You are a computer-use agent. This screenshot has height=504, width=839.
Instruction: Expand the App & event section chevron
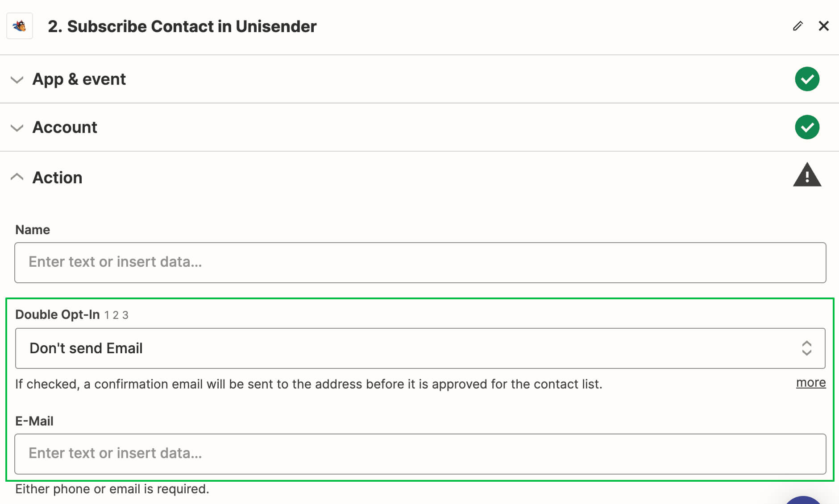click(17, 80)
